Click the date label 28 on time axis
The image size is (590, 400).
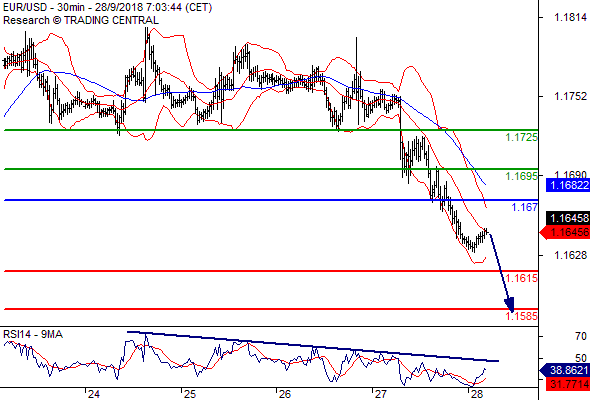(x=476, y=394)
